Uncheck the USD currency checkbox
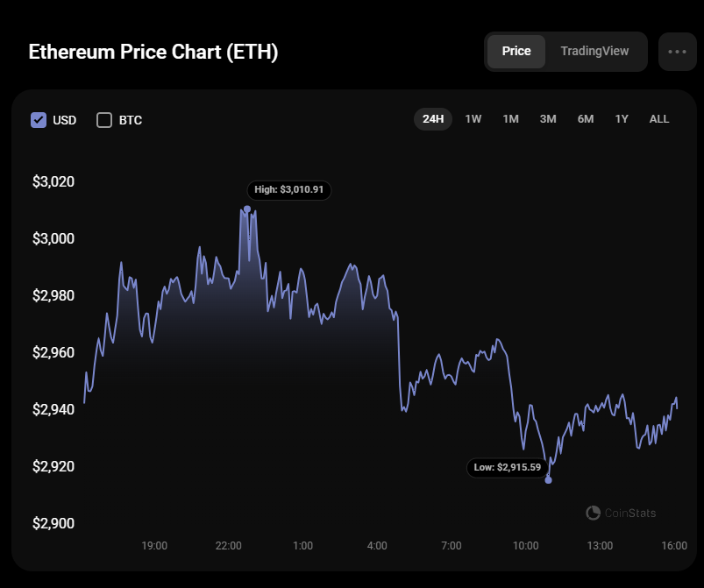This screenshot has height=588, width=704. tap(39, 120)
